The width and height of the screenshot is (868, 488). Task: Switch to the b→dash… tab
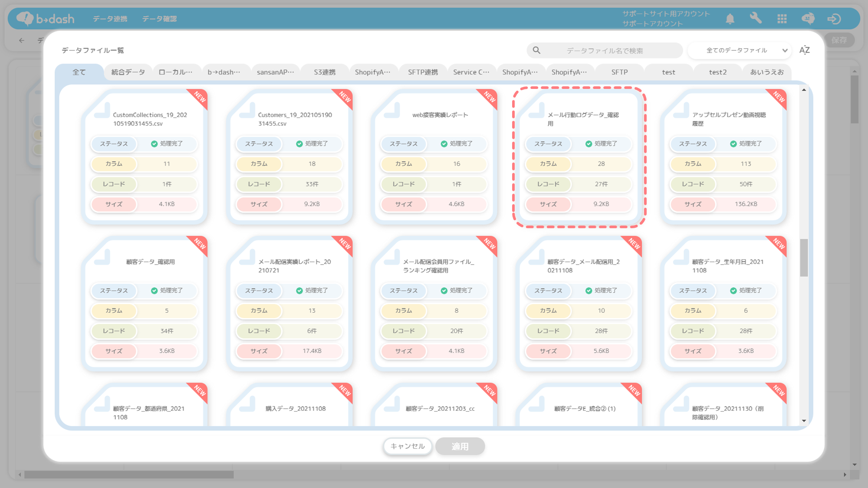(x=224, y=72)
